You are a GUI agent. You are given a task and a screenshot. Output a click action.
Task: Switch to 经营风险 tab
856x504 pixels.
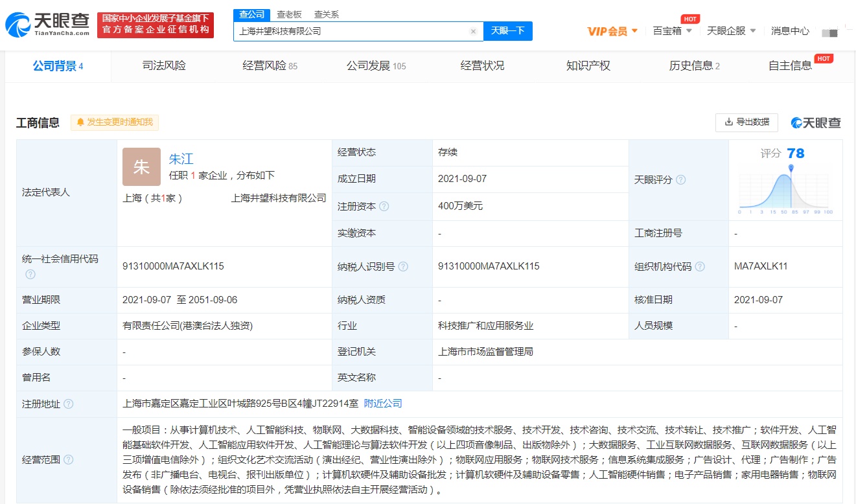(x=270, y=65)
